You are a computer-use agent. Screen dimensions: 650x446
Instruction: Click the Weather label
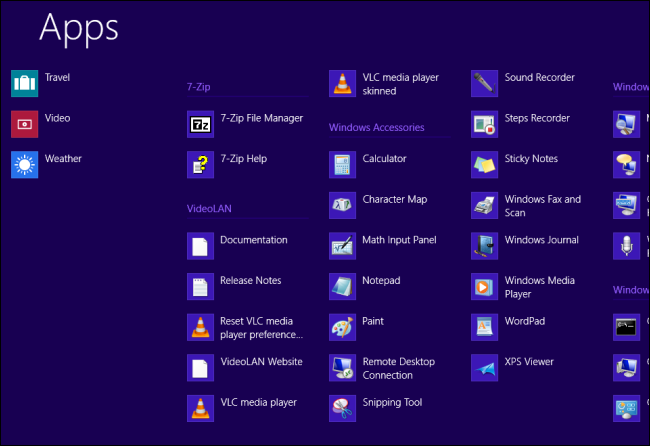coord(63,159)
